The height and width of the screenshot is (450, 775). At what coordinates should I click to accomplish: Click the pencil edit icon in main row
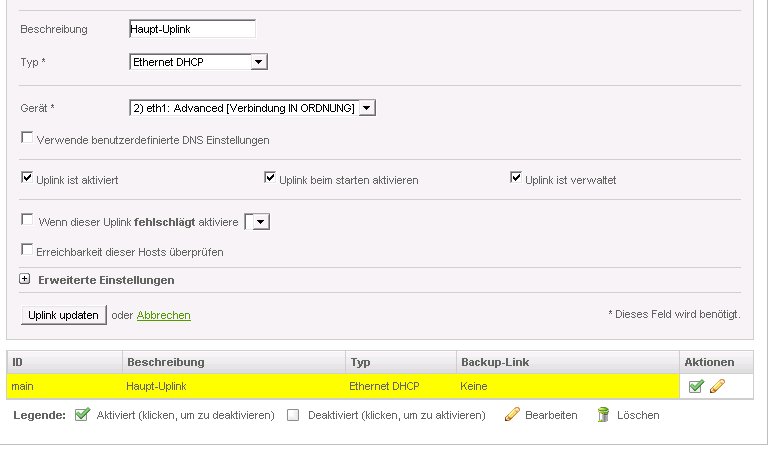pyautogui.click(x=717, y=386)
